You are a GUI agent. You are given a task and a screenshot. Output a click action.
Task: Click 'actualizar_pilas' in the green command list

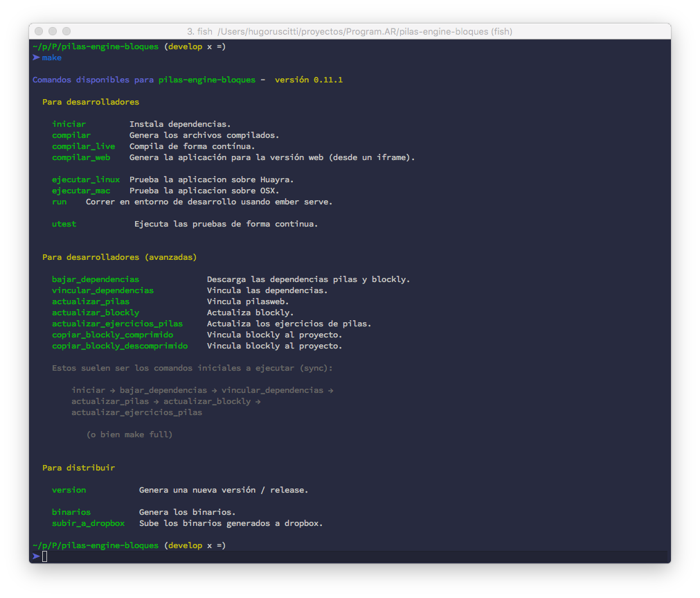click(x=91, y=301)
